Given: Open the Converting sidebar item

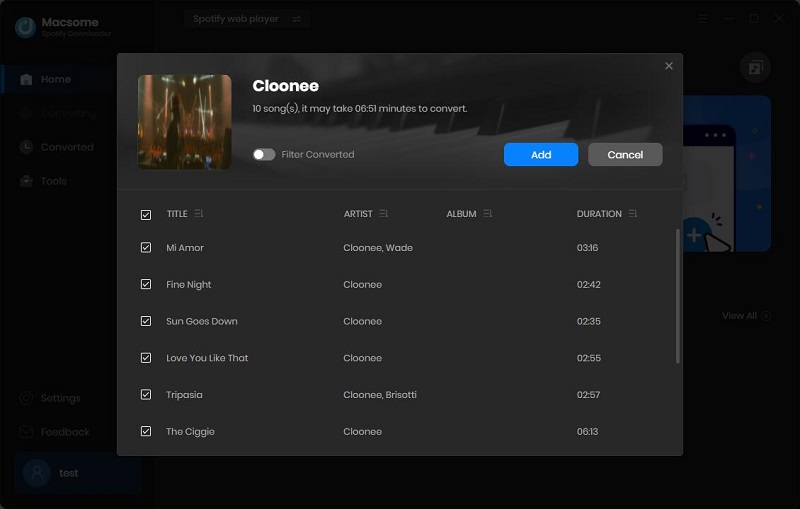Looking at the screenshot, I should point(59,113).
